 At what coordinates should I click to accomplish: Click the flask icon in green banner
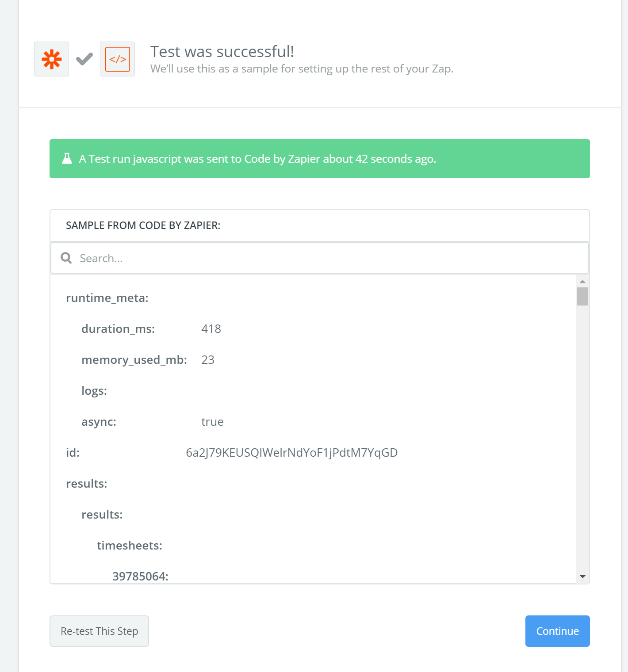point(67,159)
